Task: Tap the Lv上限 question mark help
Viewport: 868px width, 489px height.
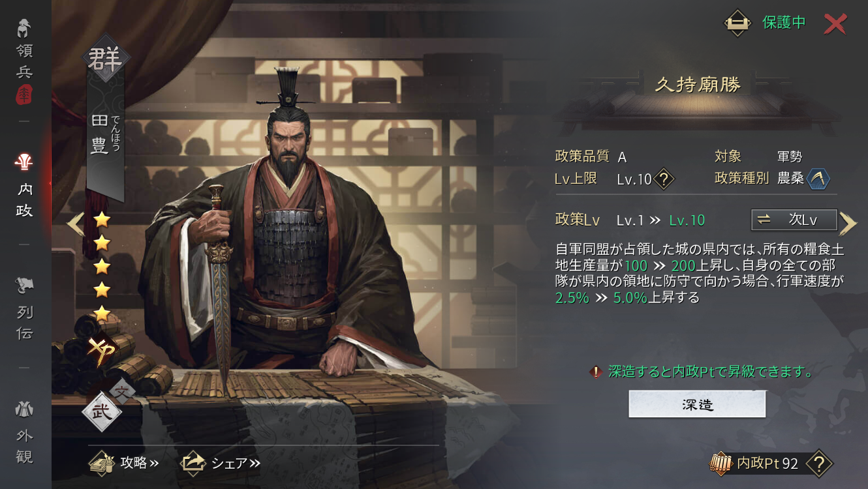Action: (x=664, y=178)
